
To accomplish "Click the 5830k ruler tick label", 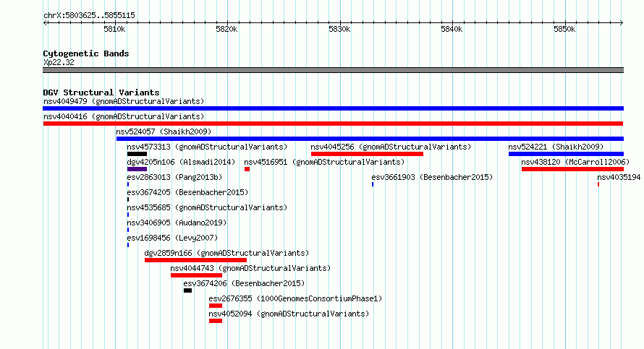I will pos(339,29).
